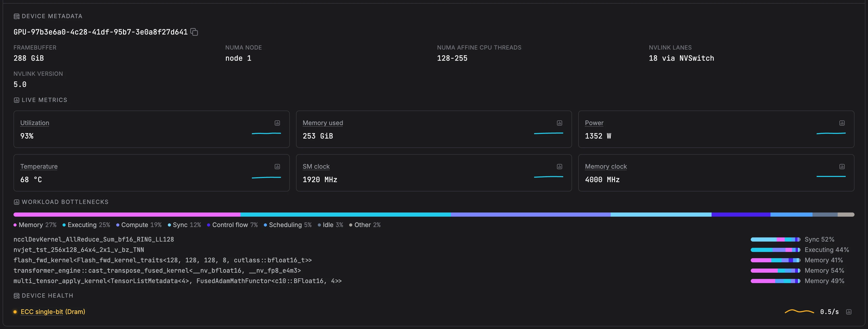Screen dimensions: 868x329
Task: Click the Memory clock sparkline graph
Action: (x=831, y=176)
